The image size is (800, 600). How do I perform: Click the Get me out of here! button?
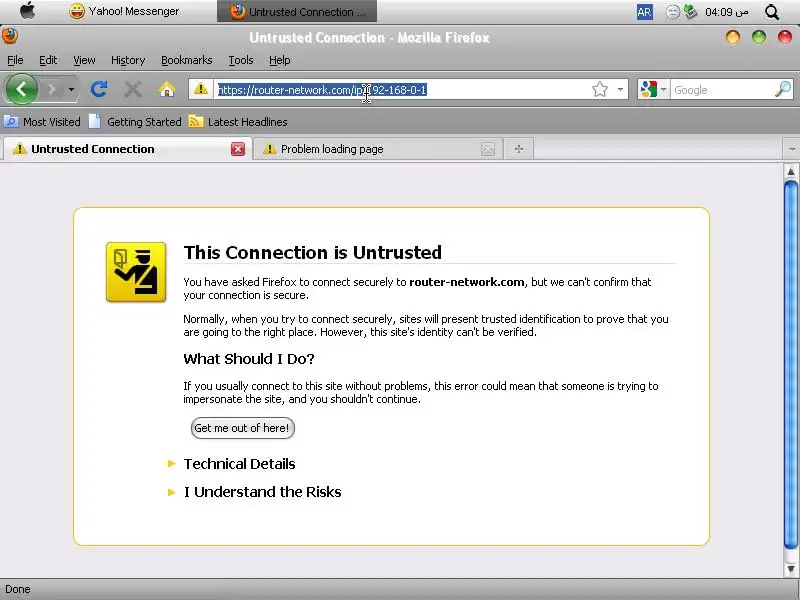(242, 428)
